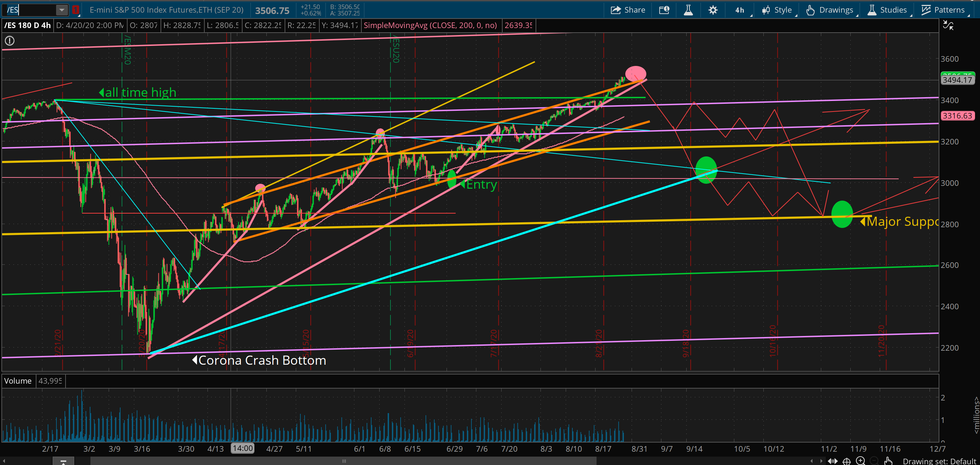Viewport: 980px width, 465px height.
Task: Toggle the collapse price axis icon
Action: pos(948,26)
